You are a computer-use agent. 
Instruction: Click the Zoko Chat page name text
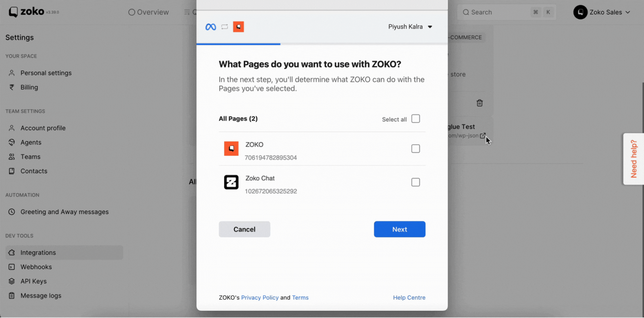pos(260,178)
